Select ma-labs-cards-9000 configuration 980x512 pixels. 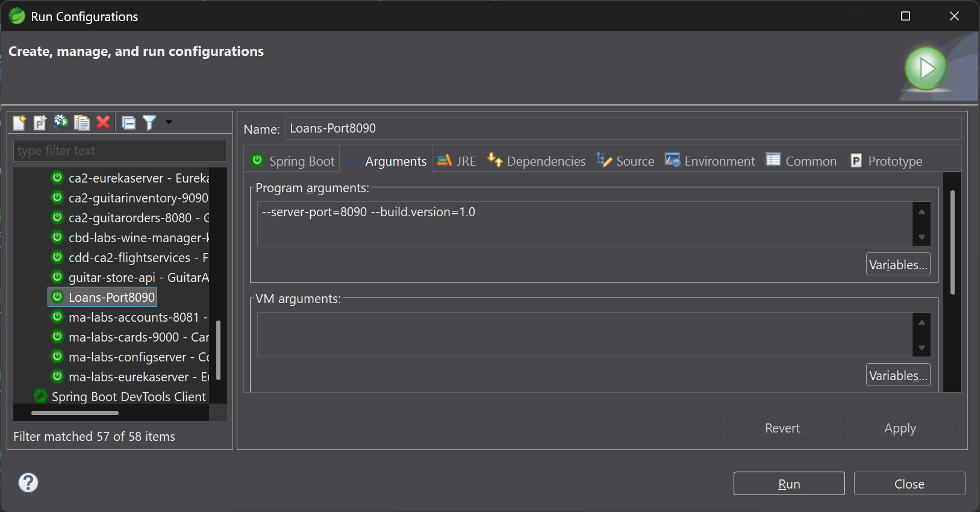point(130,337)
